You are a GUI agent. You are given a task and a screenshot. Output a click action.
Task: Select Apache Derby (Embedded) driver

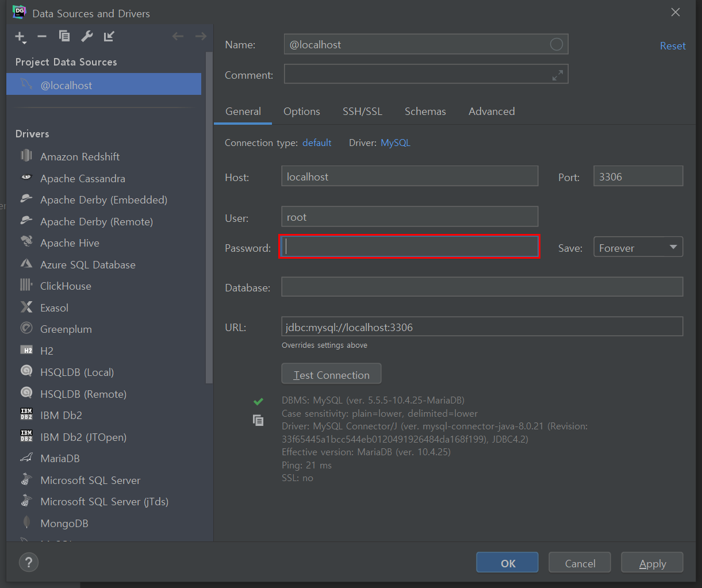click(104, 199)
